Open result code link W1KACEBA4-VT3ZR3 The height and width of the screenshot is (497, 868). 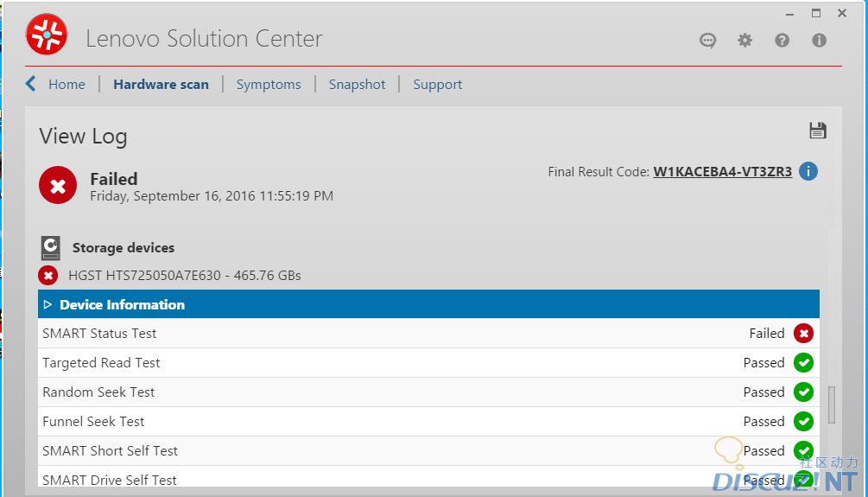coord(722,172)
